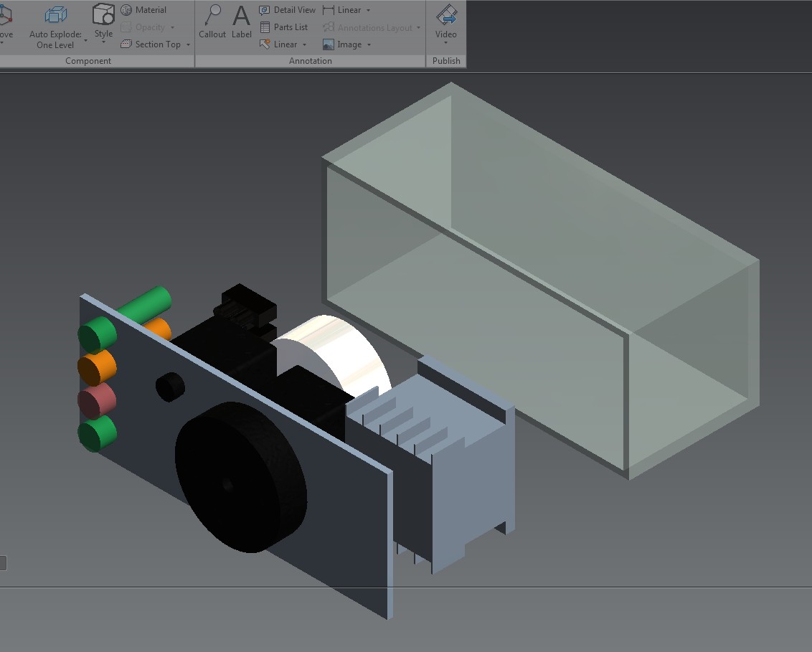Click the Annotations Layout option
The image size is (812, 652).
[368, 27]
